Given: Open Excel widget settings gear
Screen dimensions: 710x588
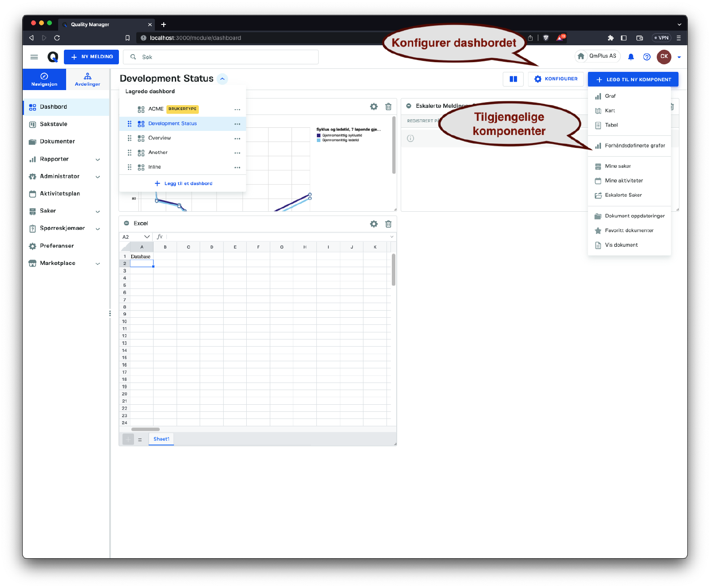Looking at the screenshot, I should [x=374, y=224].
